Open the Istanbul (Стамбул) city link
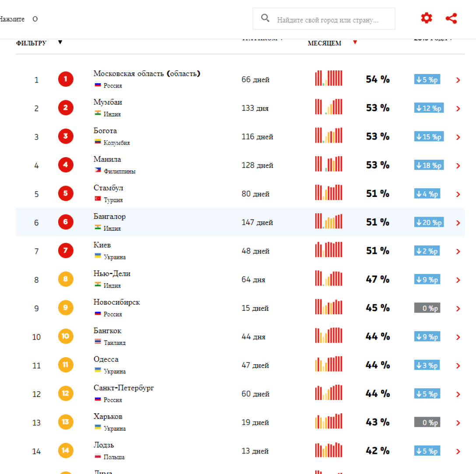This screenshot has width=476, height=474. point(108,188)
